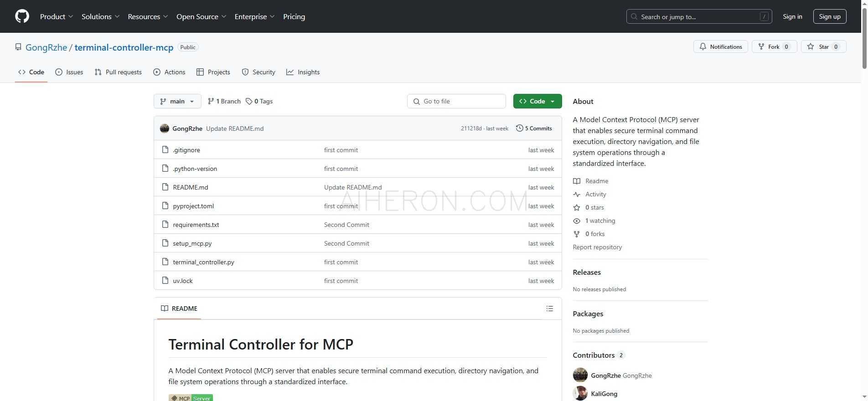This screenshot has width=868, height=401.
Task: Click the MCP Server badge
Action: pyautogui.click(x=191, y=397)
